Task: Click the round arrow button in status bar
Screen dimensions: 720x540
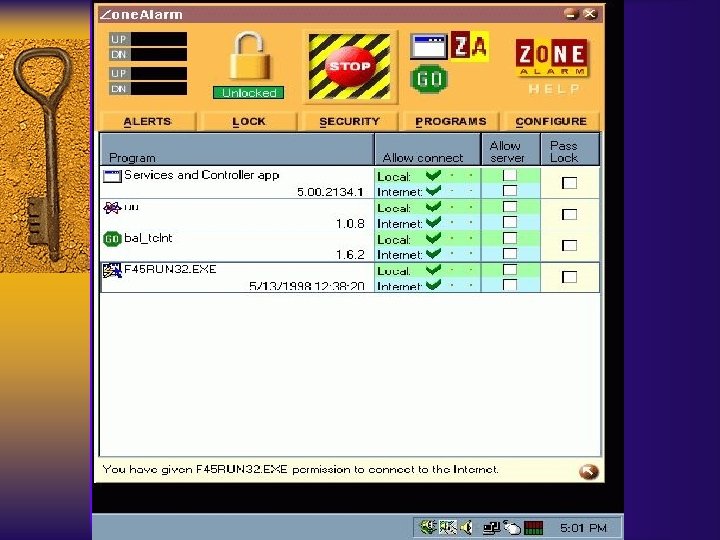Action: [588, 471]
